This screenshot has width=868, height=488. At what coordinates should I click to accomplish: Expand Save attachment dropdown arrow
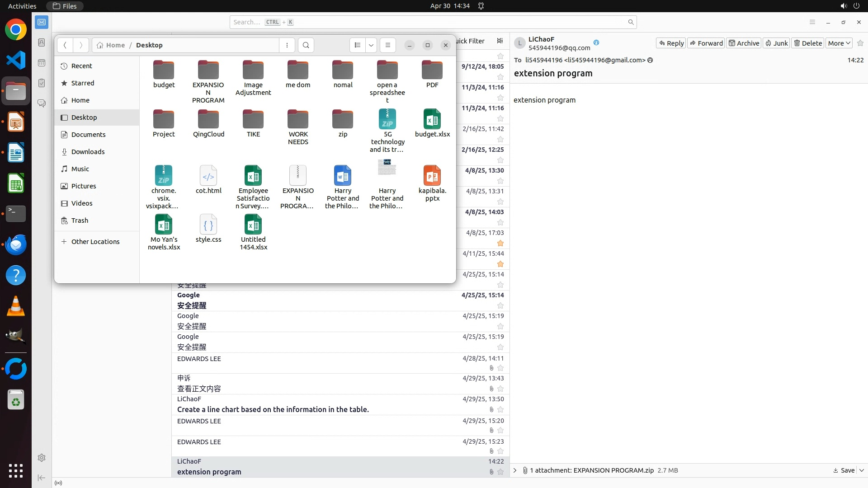click(862, 470)
